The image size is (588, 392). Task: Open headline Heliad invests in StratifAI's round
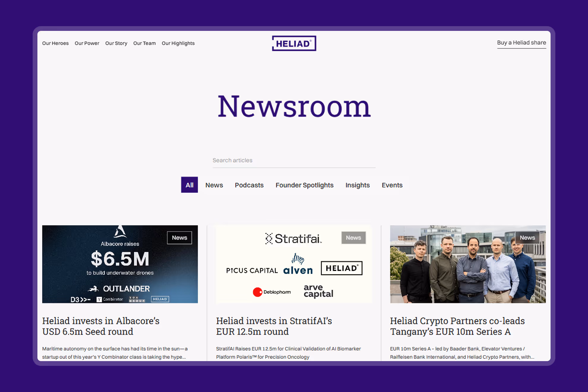coord(274,326)
